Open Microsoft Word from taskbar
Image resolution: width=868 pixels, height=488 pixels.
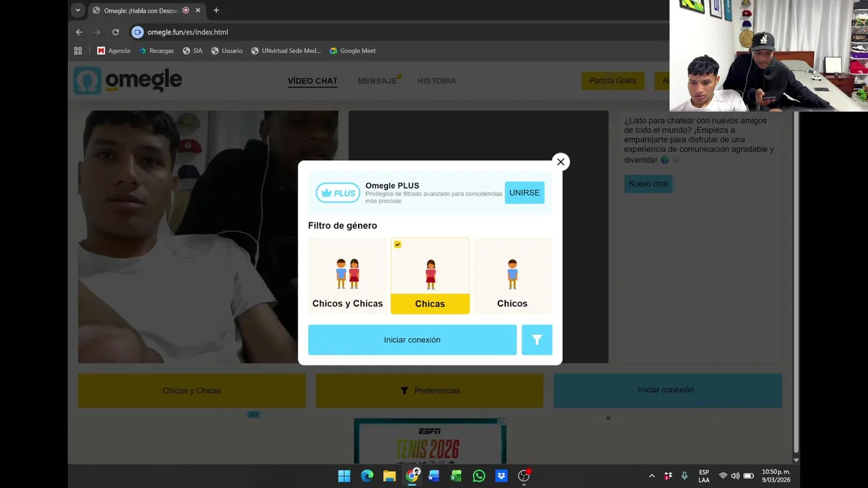click(x=434, y=476)
